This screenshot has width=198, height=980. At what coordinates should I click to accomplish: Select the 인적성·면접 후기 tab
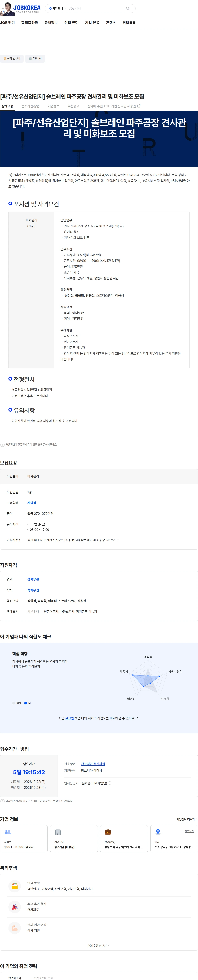tap(44, 978)
